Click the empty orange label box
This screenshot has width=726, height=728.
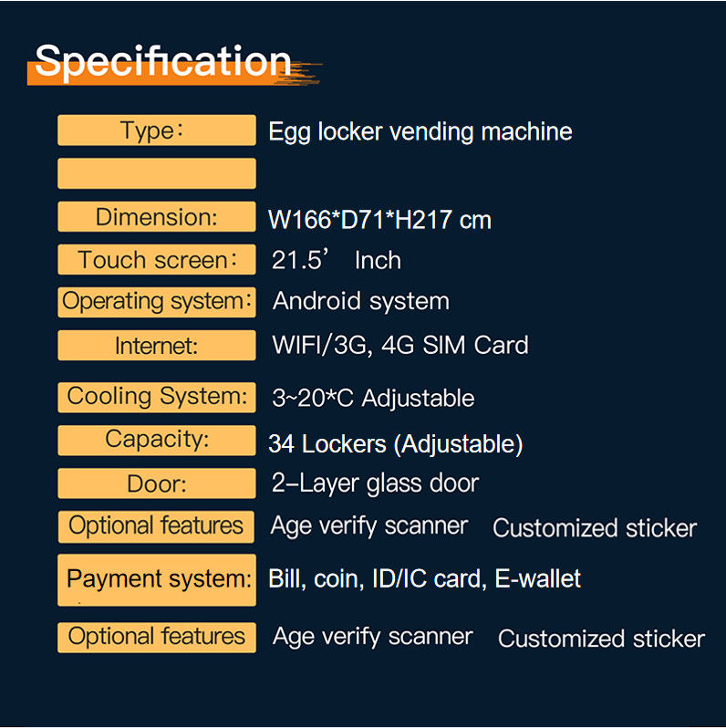pyautogui.click(x=156, y=173)
